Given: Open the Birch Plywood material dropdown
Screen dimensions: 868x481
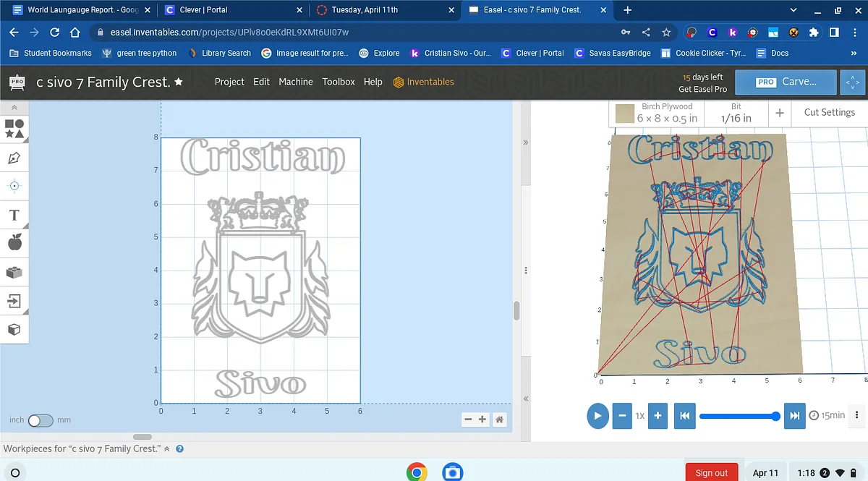Looking at the screenshot, I should coord(658,113).
